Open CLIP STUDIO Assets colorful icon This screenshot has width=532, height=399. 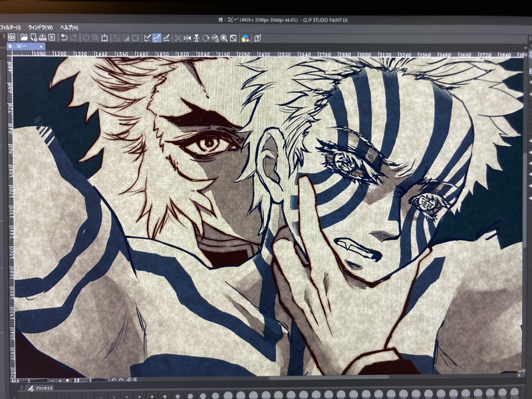point(245,39)
